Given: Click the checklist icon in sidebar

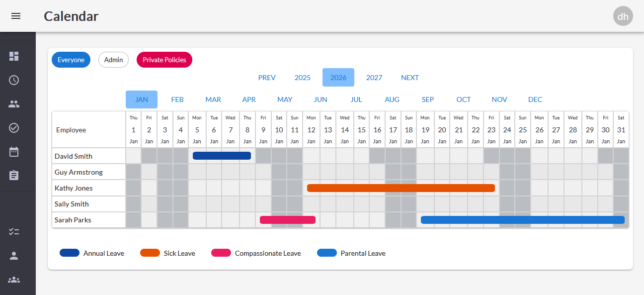Looking at the screenshot, I should click(14, 232).
